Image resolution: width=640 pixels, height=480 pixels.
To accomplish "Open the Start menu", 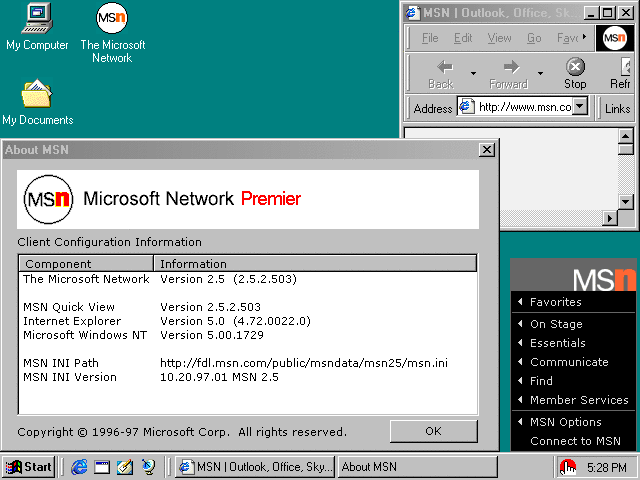I will pos(29,467).
